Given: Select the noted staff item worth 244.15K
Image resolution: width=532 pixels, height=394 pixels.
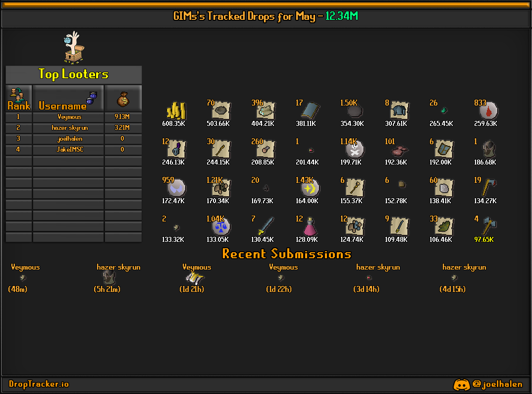Looking at the screenshot, I should pyautogui.click(x=221, y=149).
